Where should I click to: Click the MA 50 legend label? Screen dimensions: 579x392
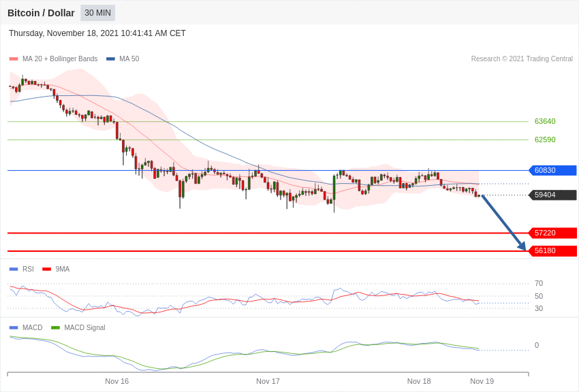tap(129, 59)
